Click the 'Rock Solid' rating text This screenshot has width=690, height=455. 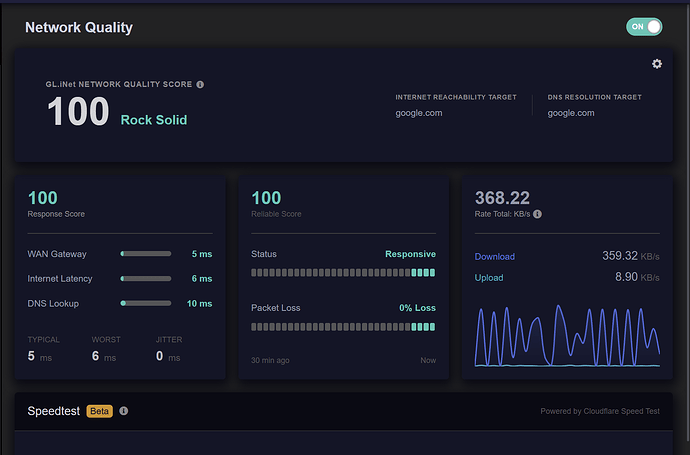click(x=154, y=120)
